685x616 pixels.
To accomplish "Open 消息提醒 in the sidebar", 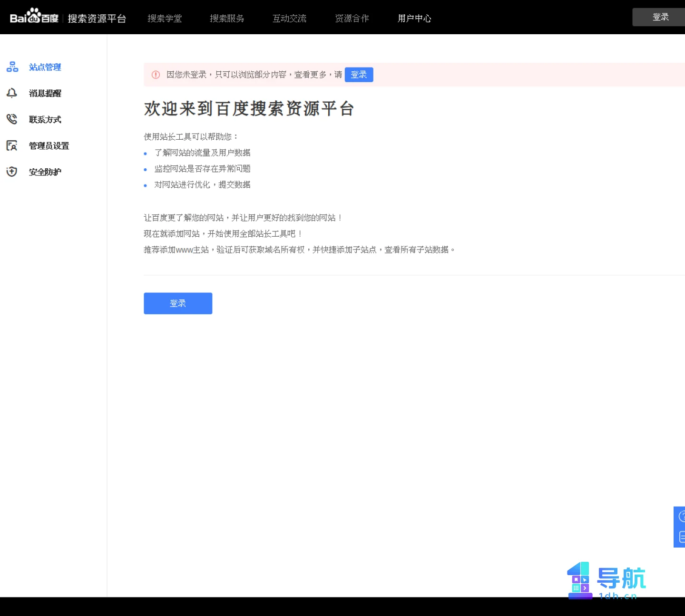I will [x=45, y=93].
